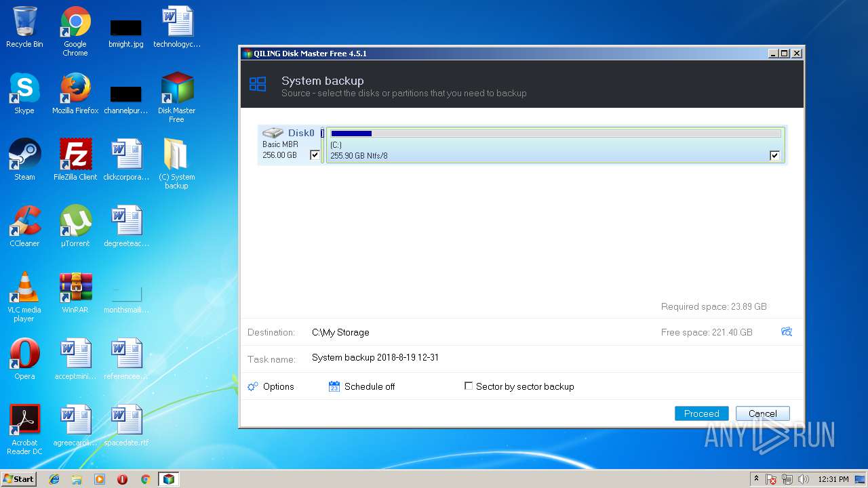The height and width of the screenshot is (488, 868).
Task: Open Chrome from the taskbar
Action: click(145, 479)
